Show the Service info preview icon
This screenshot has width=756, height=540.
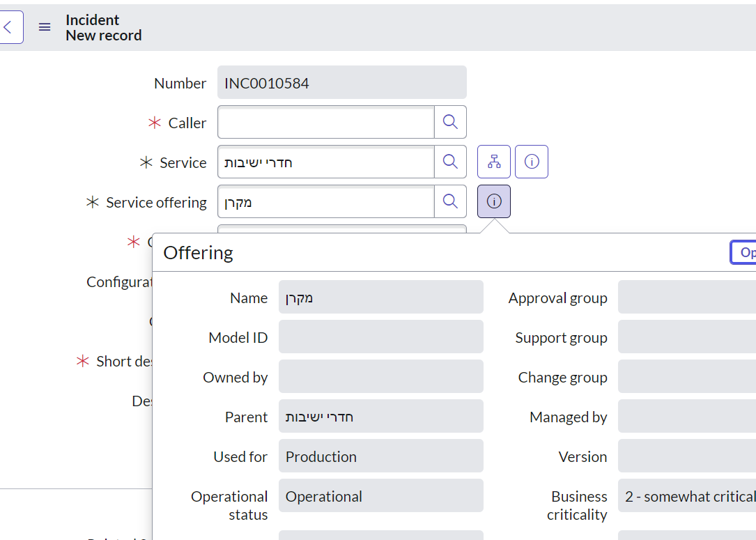click(531, 161)
